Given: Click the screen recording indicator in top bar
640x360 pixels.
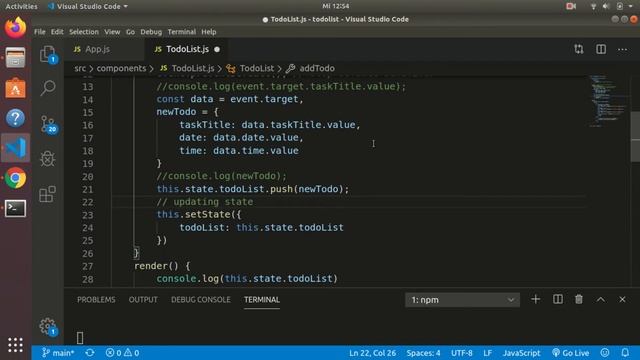Looking at the screenshot, I should coord(571,6).
